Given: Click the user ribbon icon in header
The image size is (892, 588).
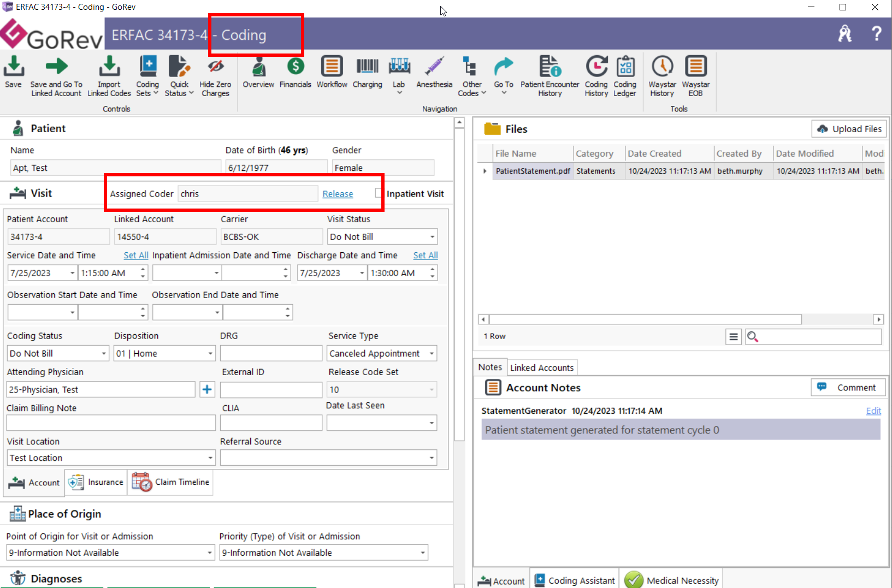Looking at the screenshot, I should 844,34.
